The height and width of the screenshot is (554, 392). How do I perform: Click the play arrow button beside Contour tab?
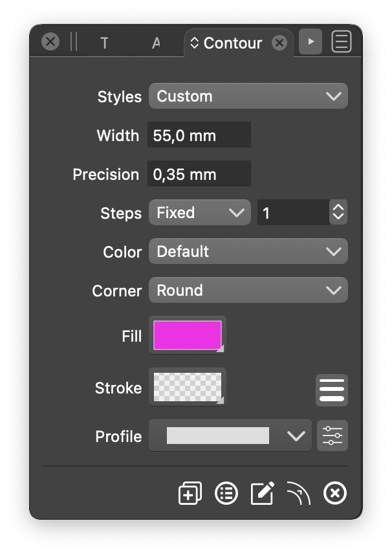pos(310,41)
